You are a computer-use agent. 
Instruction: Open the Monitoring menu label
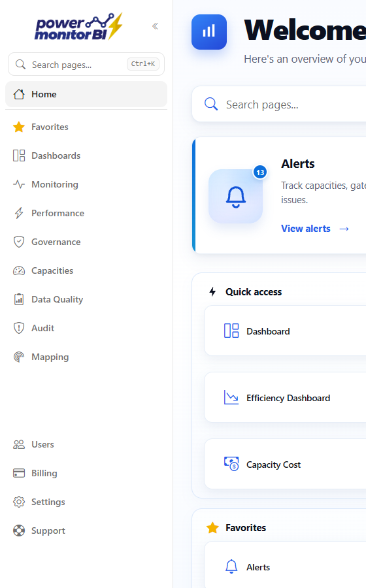tap(55, 184)
